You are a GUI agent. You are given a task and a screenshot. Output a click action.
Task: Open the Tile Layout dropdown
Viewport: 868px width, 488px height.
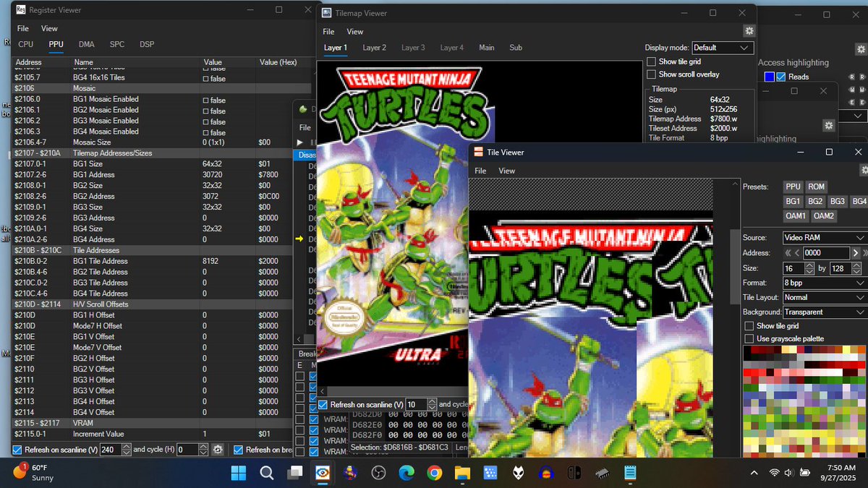(x=824, y=297)
